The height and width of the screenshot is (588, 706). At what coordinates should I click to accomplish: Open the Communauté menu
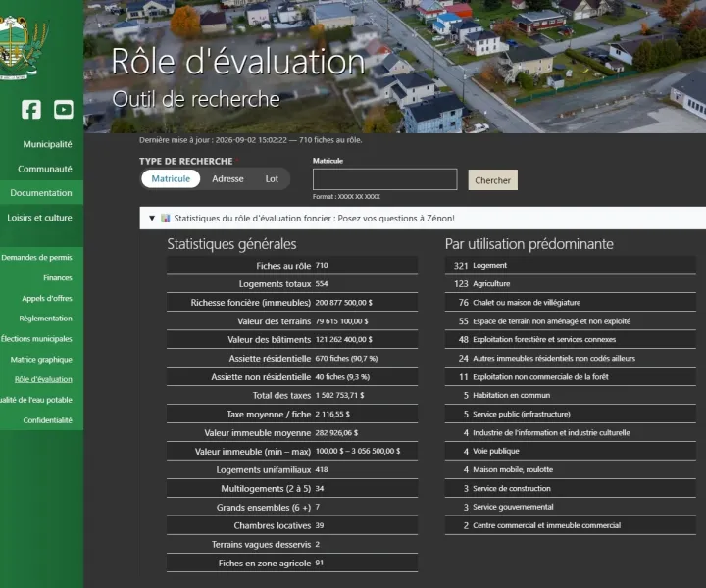click(x=44, y=169)
